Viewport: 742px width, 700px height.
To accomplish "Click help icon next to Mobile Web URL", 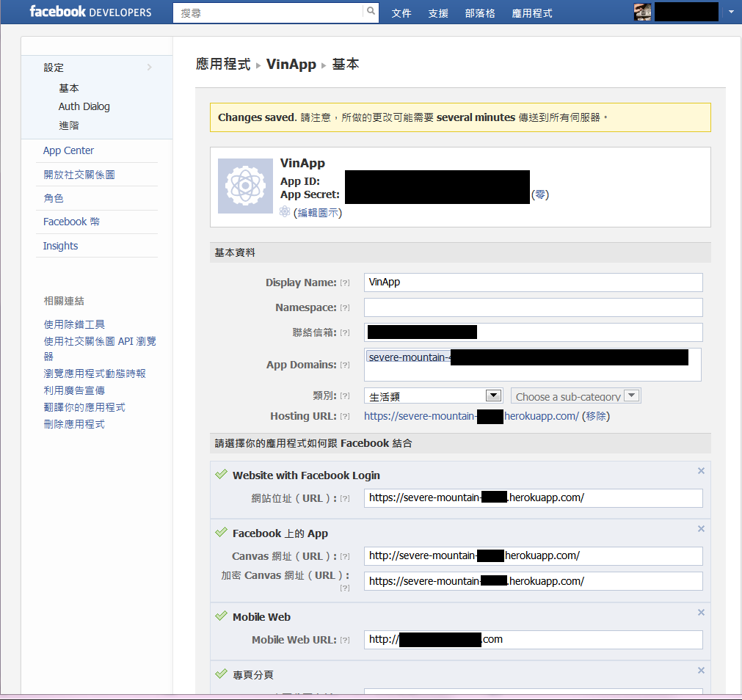I will (345, 640).
